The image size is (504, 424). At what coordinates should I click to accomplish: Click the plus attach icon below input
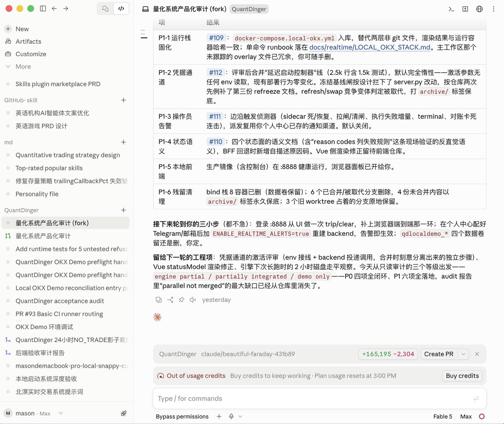click(219, 416)
